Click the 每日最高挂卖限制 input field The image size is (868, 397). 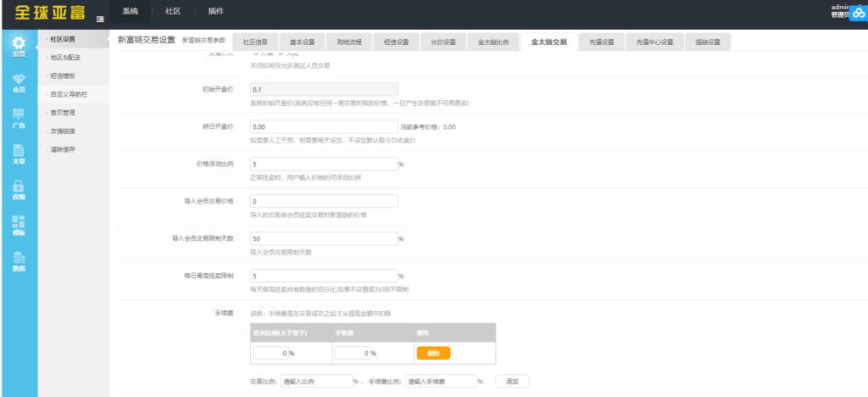324,276
